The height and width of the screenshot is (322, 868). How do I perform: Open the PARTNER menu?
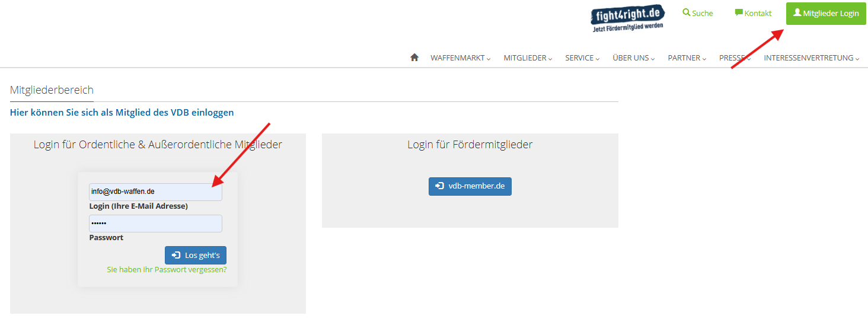[687, 58]
